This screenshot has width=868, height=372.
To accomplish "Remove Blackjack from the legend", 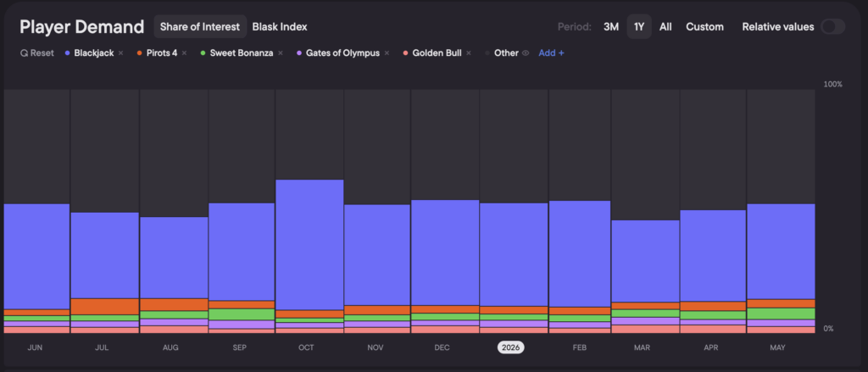I will (120, 53).
